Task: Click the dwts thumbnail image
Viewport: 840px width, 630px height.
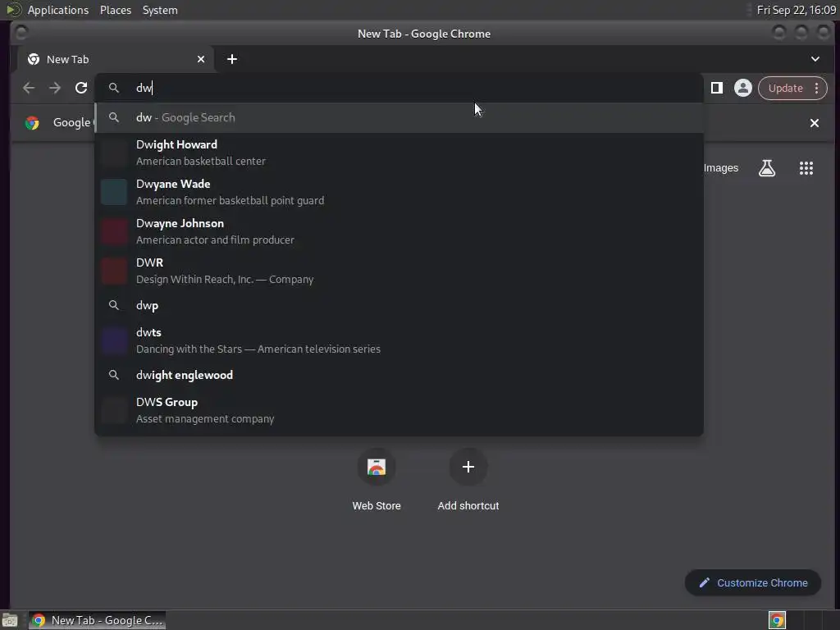Action: pyautogui.click(x=114, y=340)
